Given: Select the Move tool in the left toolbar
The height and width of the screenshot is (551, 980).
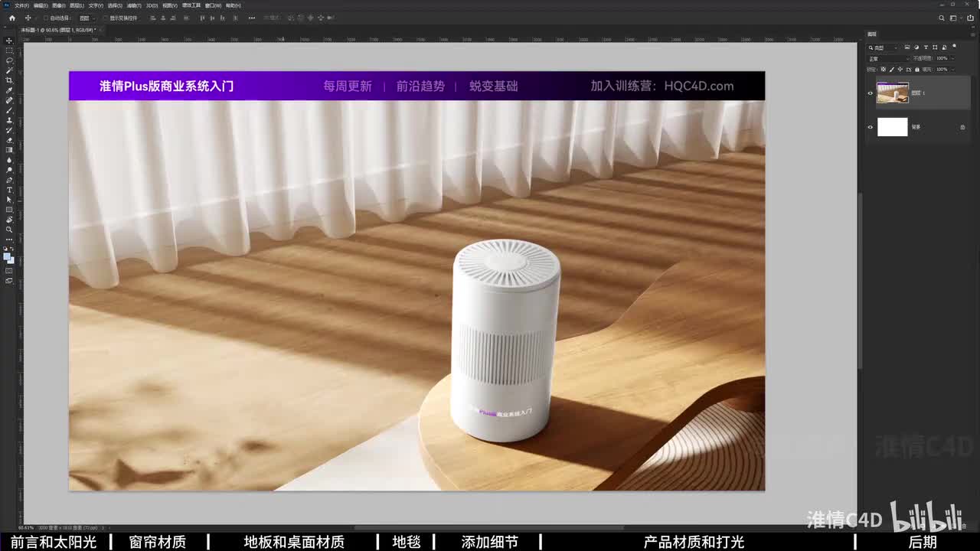Looking at the screenshot, I should [x=9, y=40].
